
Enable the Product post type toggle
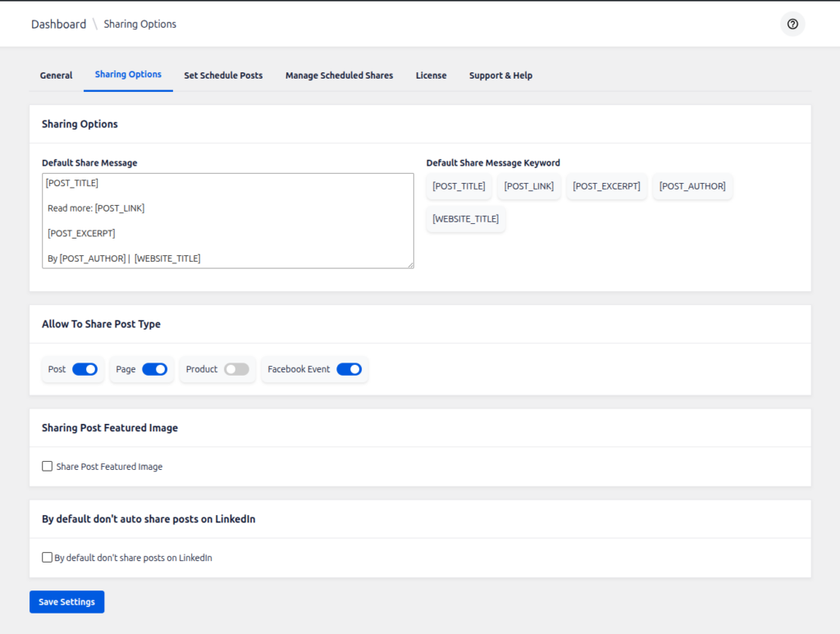(236, 369)
